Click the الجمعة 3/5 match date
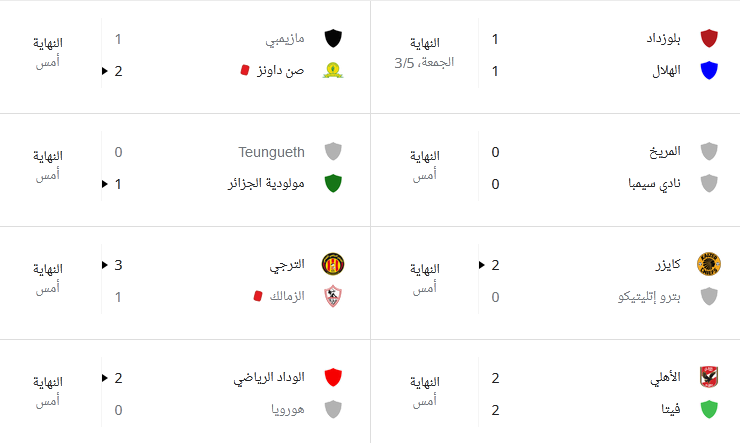This screenshot has width=740, height=443. (x=424, y=63)
